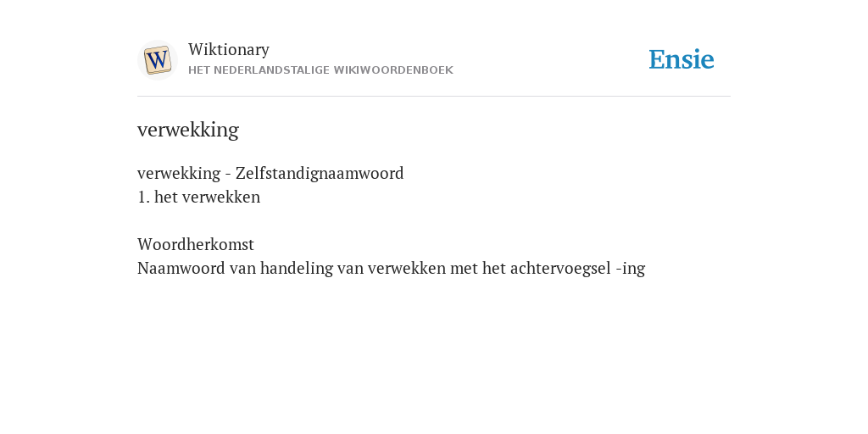Click the word HET in the subtitle

click(x=198, y=70)
